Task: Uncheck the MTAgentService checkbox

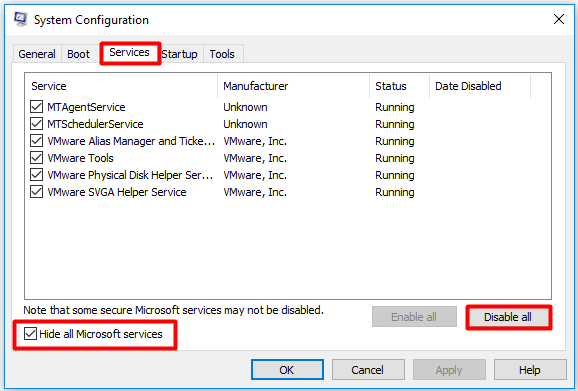Action: pyautogui.click(x=36, y=107)
